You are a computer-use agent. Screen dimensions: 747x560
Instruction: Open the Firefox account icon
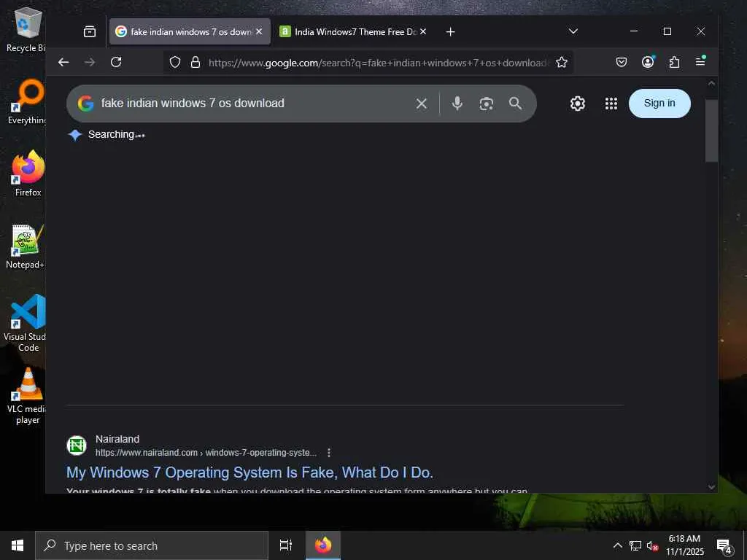[648, 62]
